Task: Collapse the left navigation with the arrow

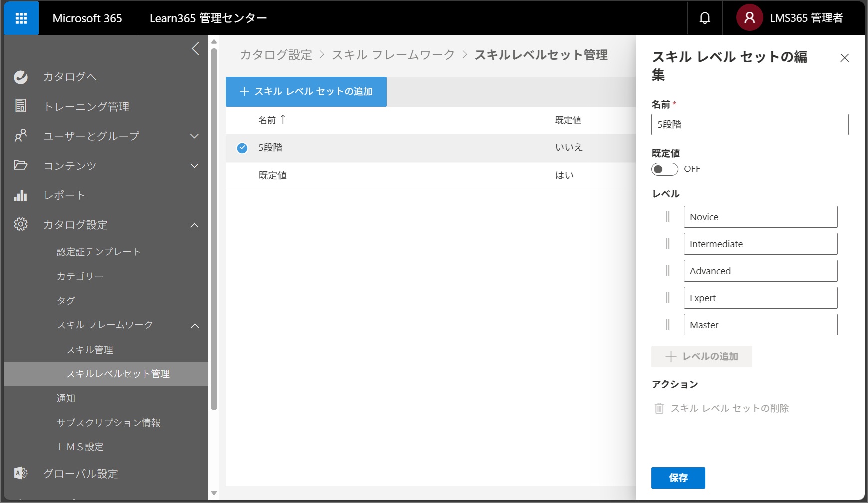Action: (x=195, y=49)
